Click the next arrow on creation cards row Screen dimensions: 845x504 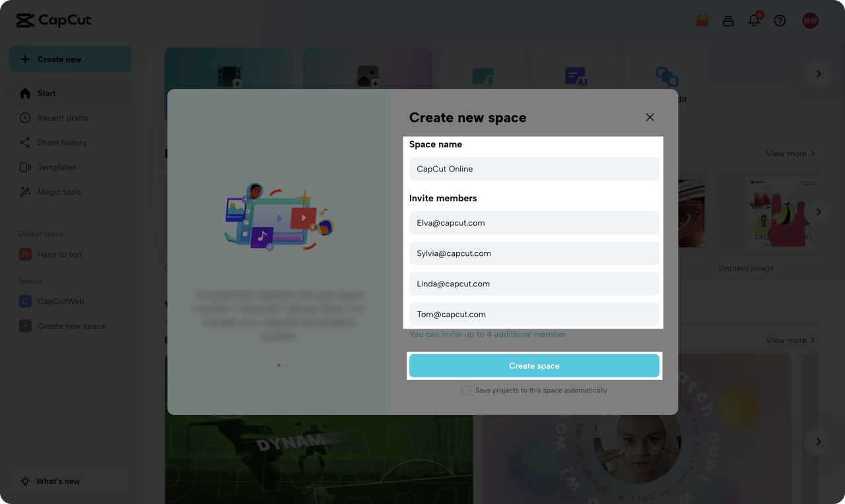(819, 74)
